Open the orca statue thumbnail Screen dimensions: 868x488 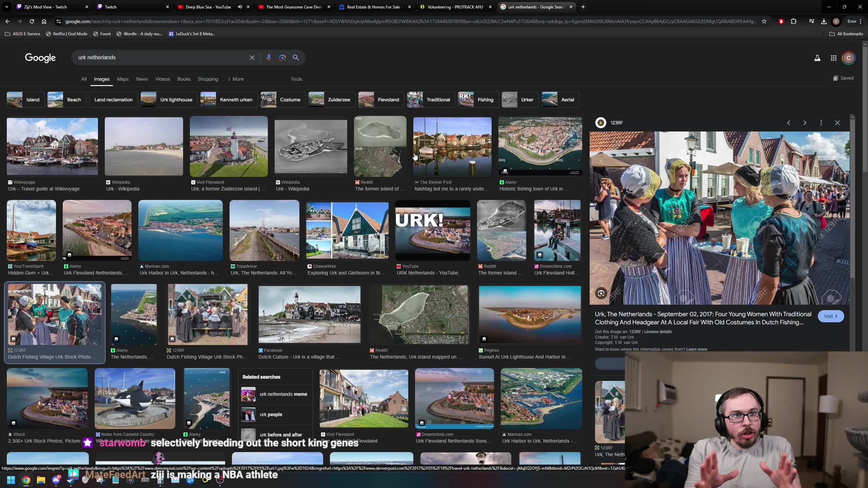(x=135, y=399)
